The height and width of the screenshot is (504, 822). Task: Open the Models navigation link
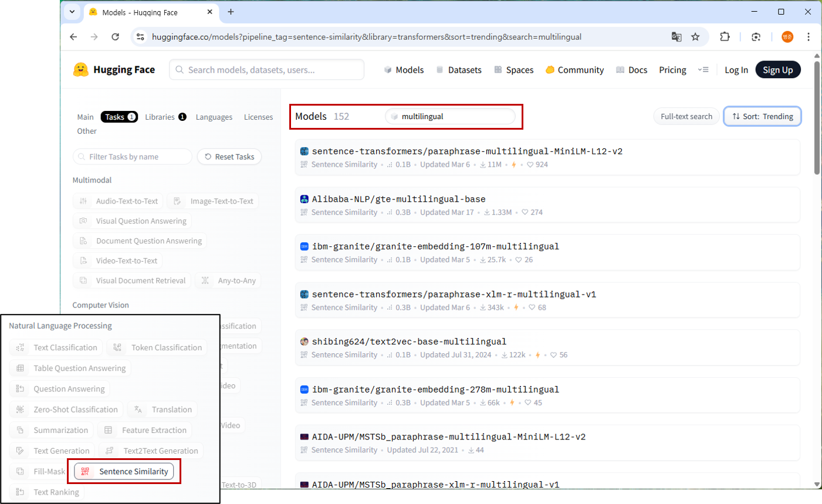pyautogui.click(x=404, y=70)
